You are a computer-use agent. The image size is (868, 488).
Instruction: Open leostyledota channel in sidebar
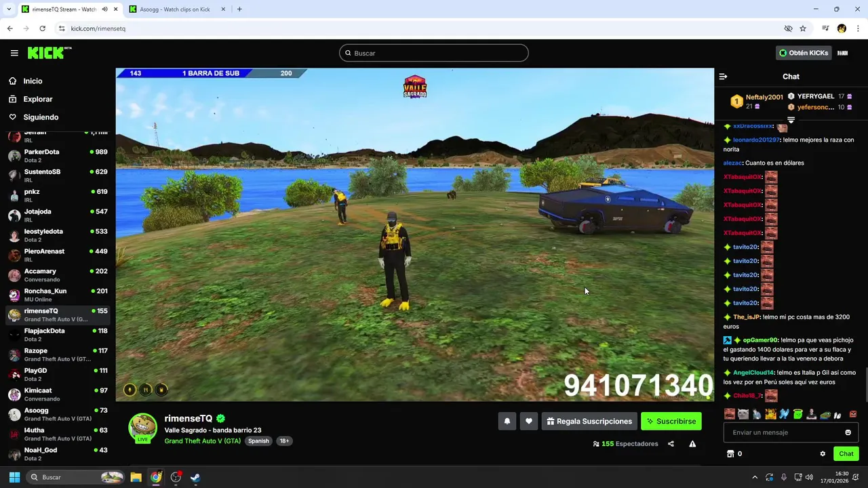[x=58, y=235]
